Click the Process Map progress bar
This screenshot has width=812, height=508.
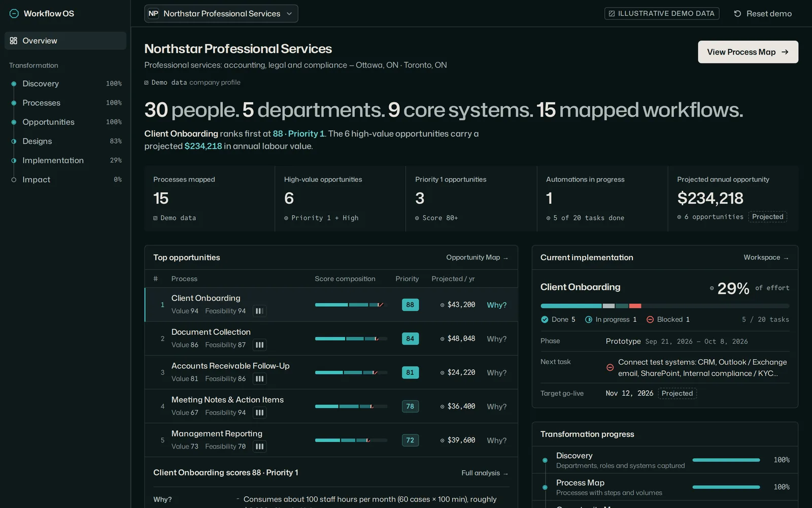point(726,487)
